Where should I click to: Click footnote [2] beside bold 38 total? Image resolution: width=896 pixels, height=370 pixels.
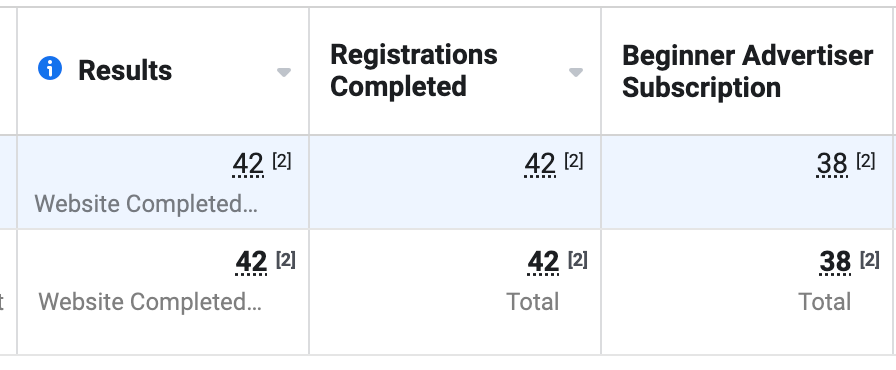pos(870,260)
